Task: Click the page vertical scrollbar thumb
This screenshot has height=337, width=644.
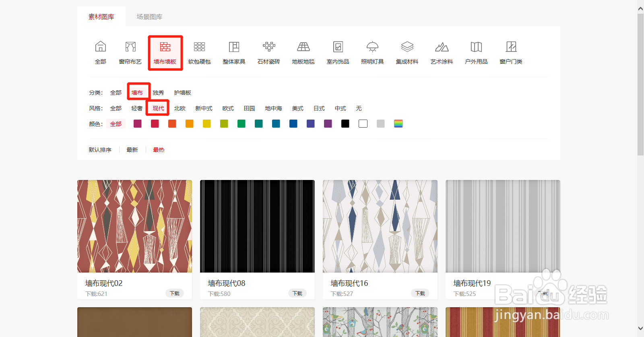Action: point(640,85)
